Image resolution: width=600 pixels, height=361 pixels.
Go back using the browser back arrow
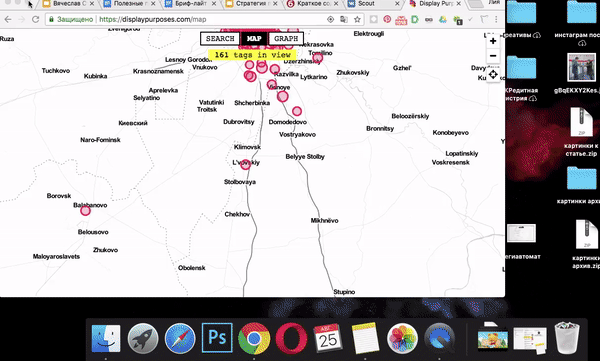(8, 19)
